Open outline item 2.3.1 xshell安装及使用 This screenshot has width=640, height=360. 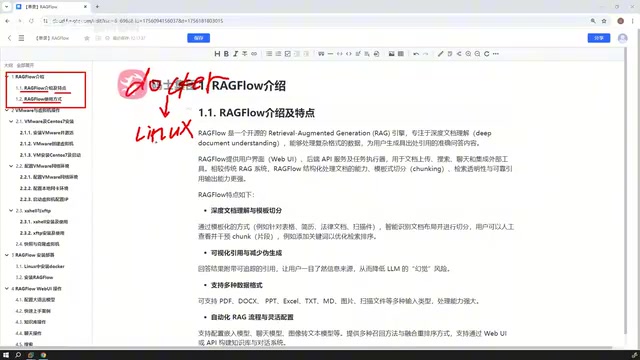pyautogui.click(x=44, y=222)
